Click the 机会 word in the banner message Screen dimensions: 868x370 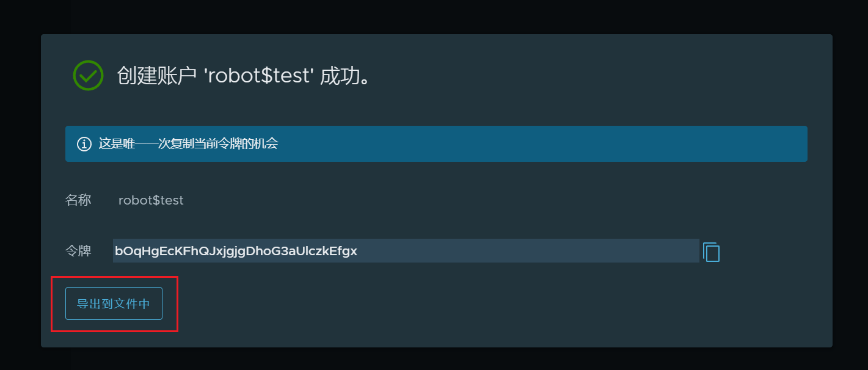point(267,144)
